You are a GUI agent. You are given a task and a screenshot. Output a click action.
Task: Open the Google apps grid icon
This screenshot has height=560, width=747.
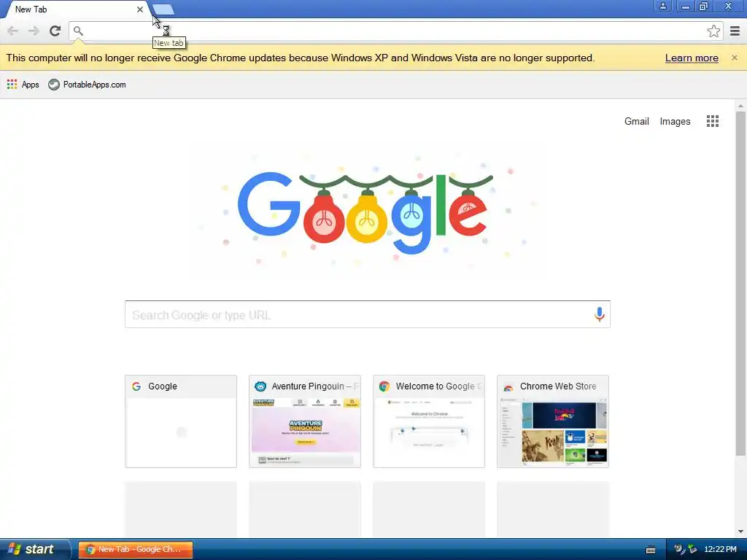tap(712, 122)
